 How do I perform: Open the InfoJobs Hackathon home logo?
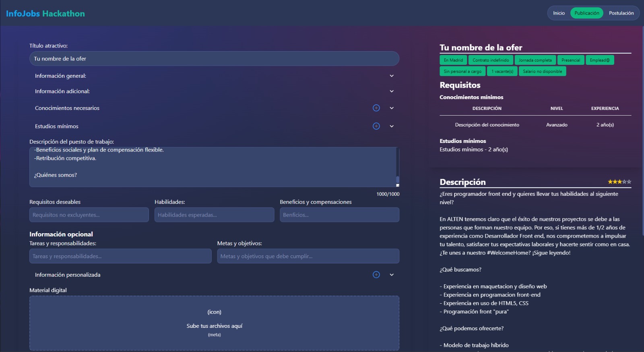point(45,13)
